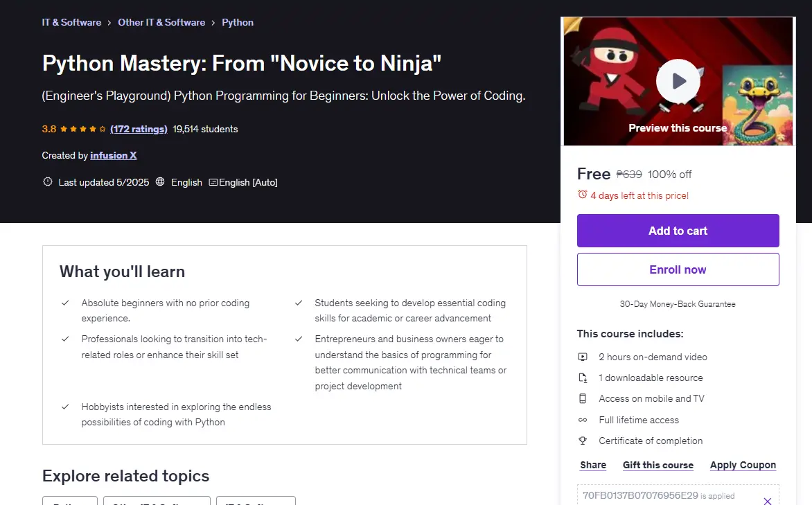Click the course title heading
Screen dimensions: 812x505
point(242,63)
